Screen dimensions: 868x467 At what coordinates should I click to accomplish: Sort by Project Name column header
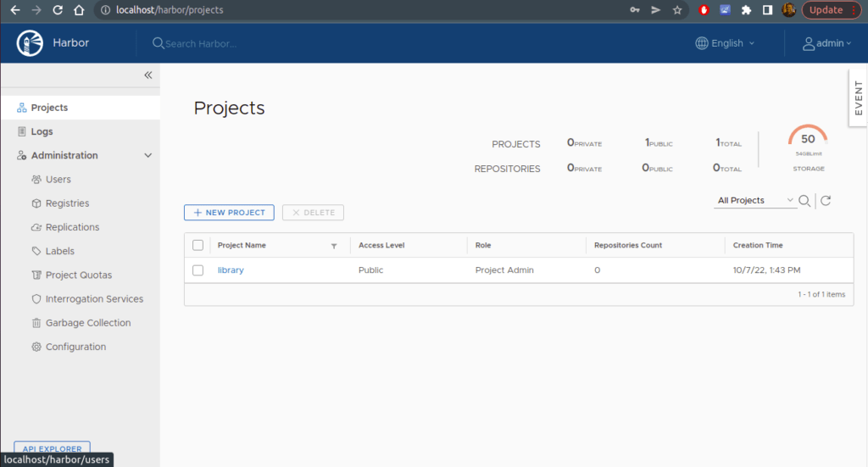click(242, 245)
